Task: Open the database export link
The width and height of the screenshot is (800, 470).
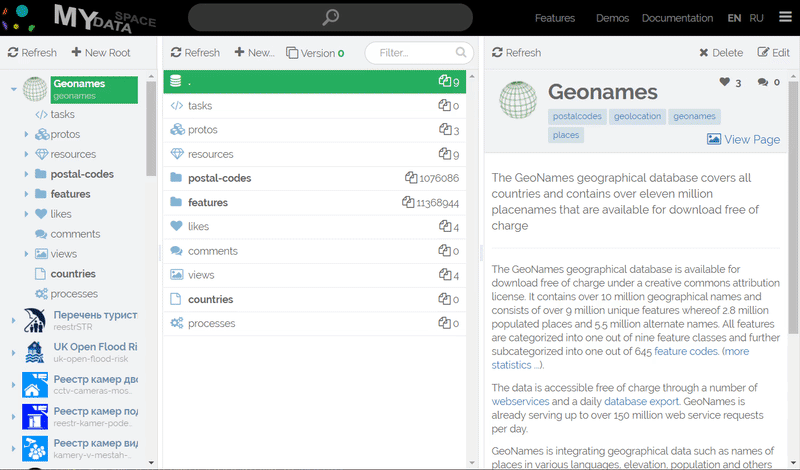Action: coord(641,401)
